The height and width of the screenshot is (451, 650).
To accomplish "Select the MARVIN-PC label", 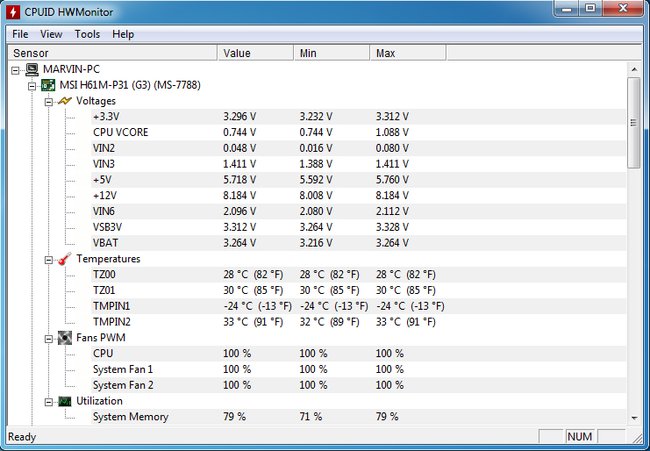I will point(71,69).
